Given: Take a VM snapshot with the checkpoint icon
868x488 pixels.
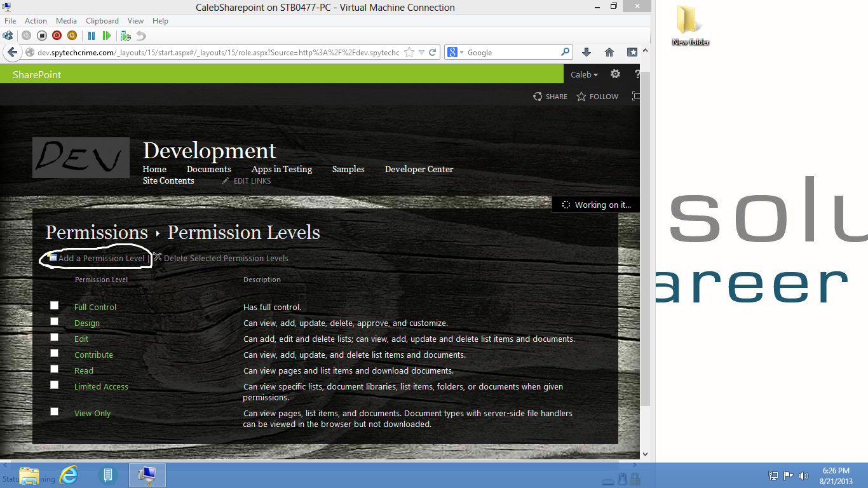Looking at the screenshot, I should (x=126, y=36).
